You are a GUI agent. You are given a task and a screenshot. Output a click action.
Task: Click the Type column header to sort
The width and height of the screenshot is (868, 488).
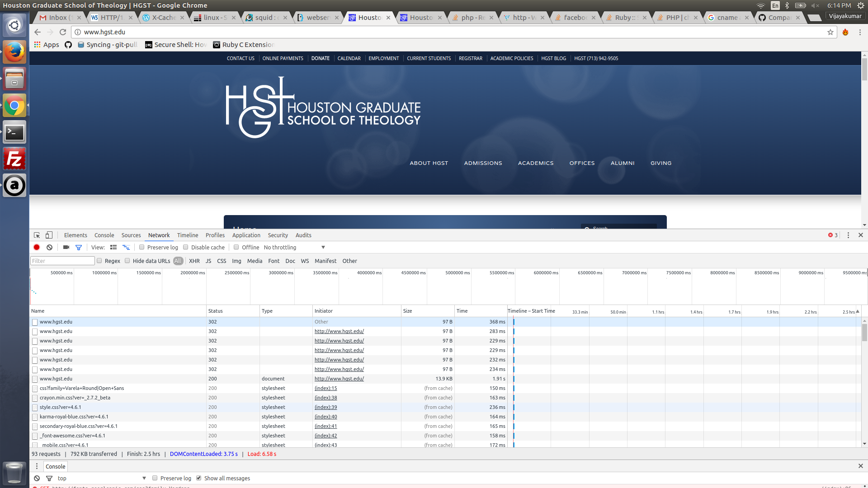click(286, 311)
